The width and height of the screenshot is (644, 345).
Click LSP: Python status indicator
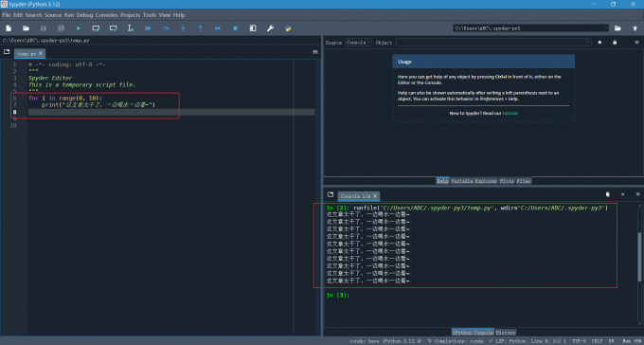[508, 341]
